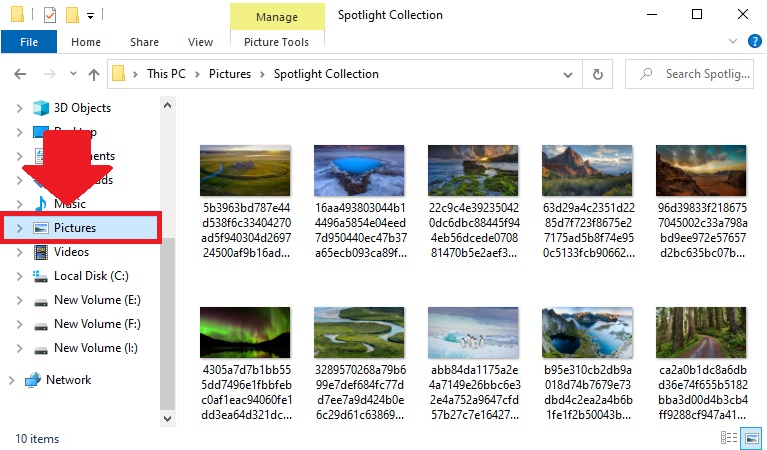Image resolution: width=767 pixels, height=450 pixels.
Task: Expand the Videos tree node
Action: pos(20,252)
